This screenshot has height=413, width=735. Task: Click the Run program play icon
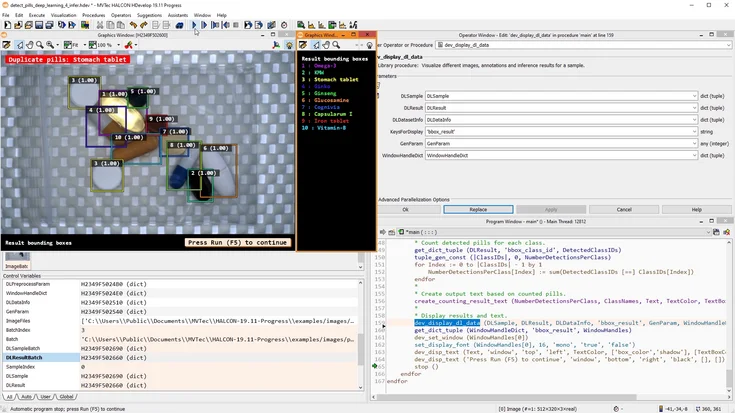coord(194,25)
